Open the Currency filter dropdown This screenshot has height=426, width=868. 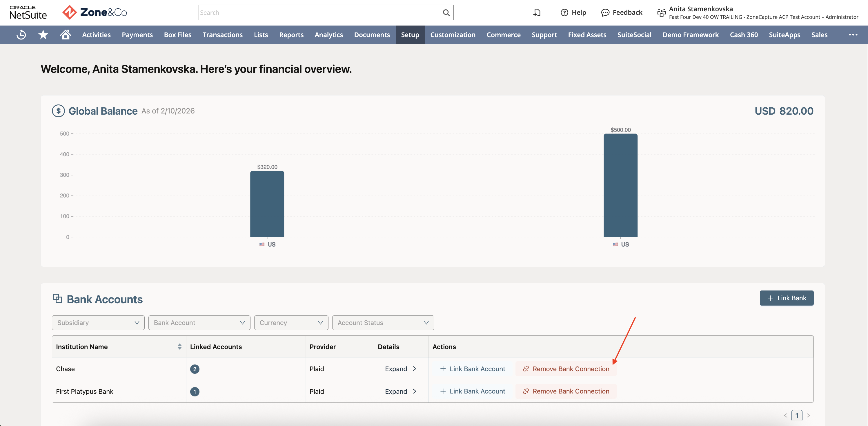point(291,323)
